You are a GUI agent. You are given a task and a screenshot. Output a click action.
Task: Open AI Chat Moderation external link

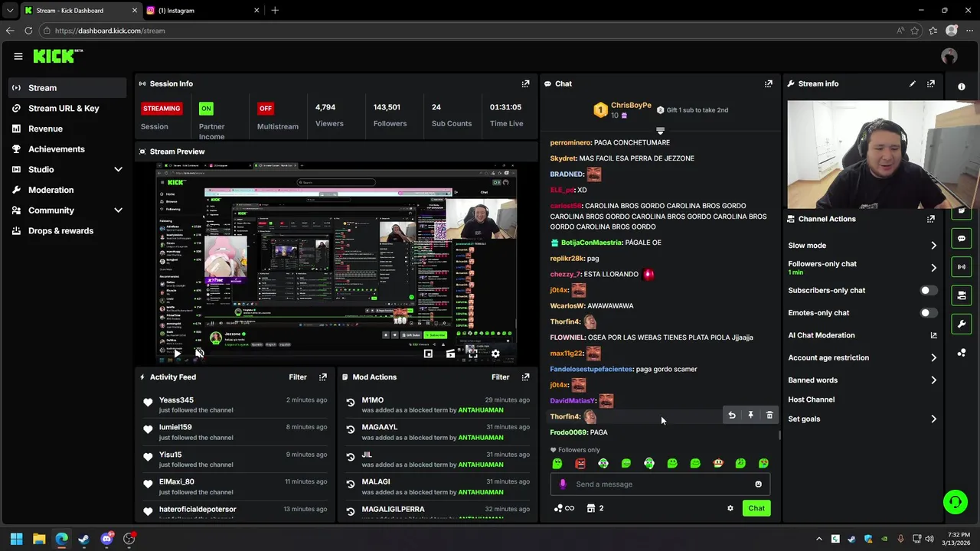click(x=933, y=335)
